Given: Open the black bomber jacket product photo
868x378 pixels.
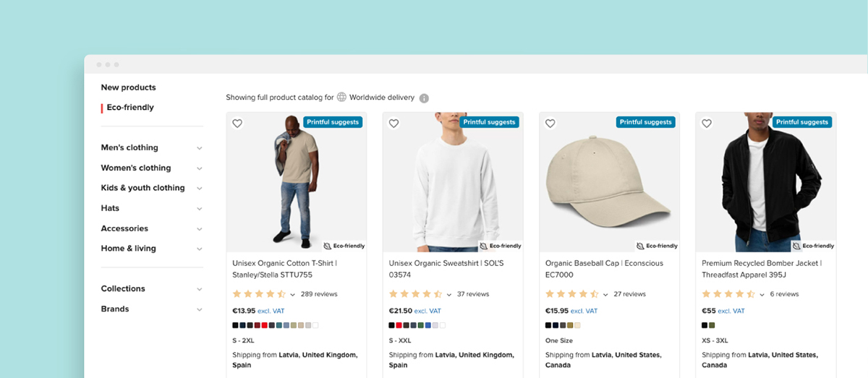Looking at the screenshot, I should coord(766,182).
